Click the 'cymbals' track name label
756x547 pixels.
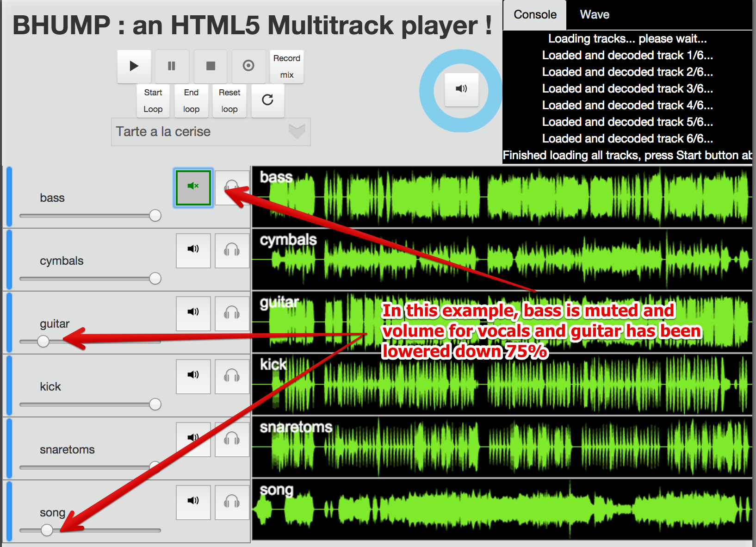(62, 261)
